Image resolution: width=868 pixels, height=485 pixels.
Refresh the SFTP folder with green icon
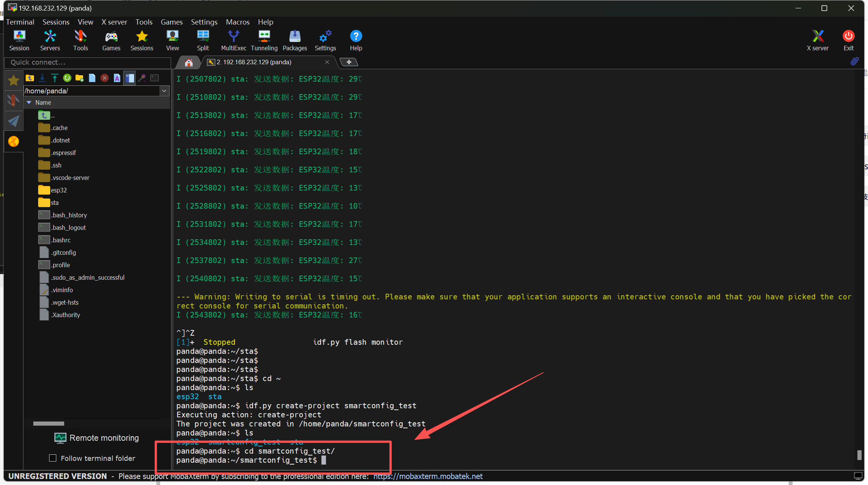click(67, 78)
